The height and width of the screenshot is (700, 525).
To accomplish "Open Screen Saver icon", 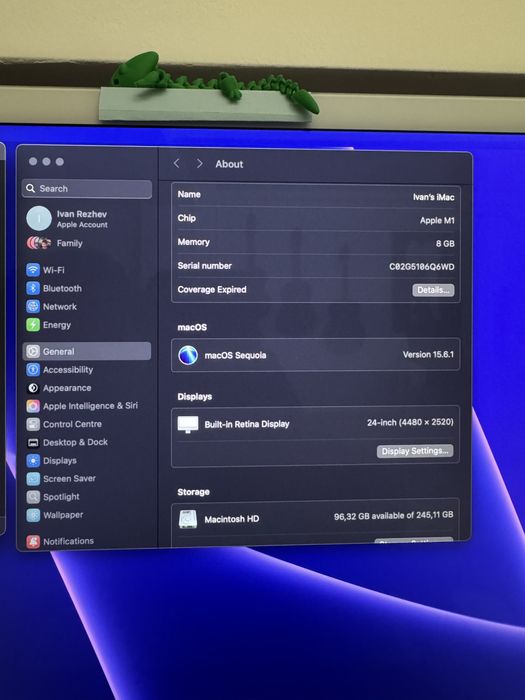I will [x=33, y=479].
